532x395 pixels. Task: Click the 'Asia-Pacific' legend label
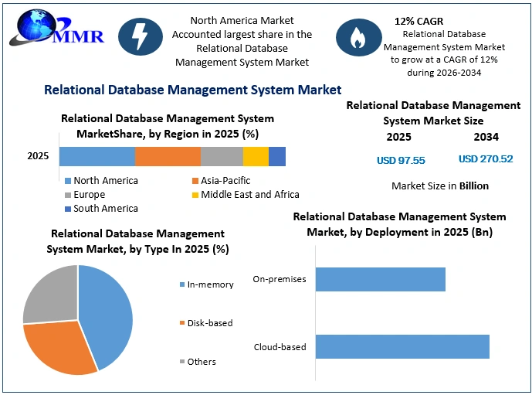pos(225,181)
